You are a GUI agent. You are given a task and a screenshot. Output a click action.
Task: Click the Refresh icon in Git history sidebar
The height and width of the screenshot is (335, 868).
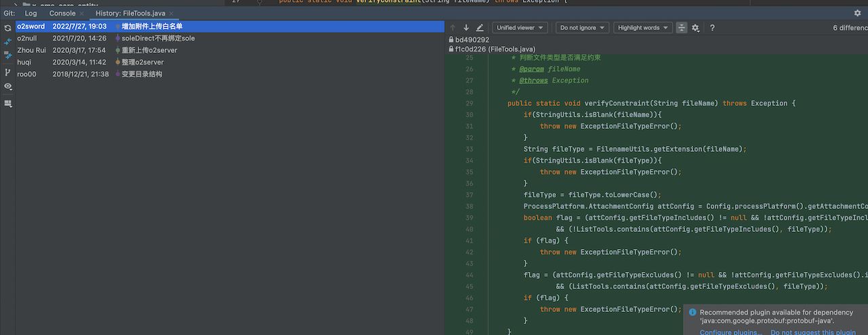(8, 28)
